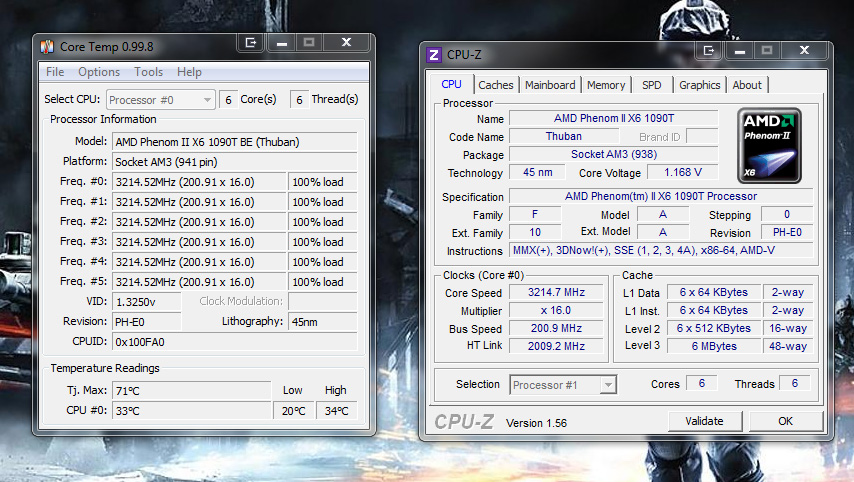Click the Freq. #2 frequency value field
854x482 pixels.
click(x=199, y=222)
